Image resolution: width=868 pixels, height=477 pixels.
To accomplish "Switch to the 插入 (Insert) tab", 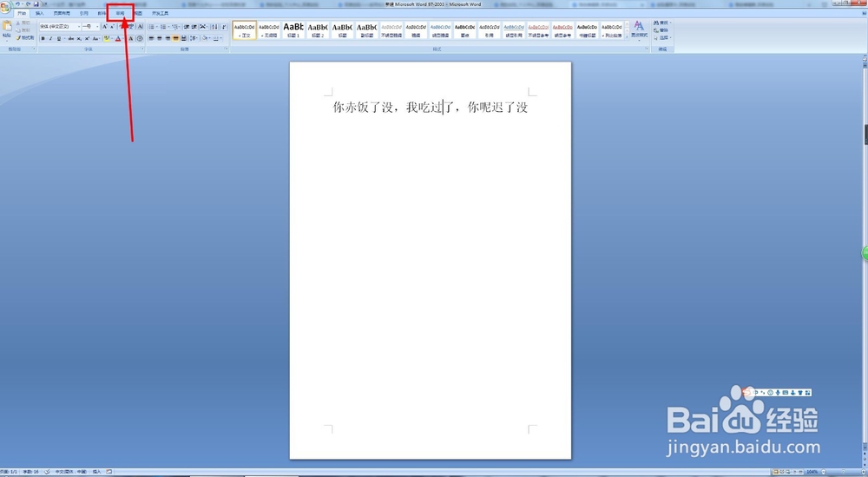I will tap(40, 13).
